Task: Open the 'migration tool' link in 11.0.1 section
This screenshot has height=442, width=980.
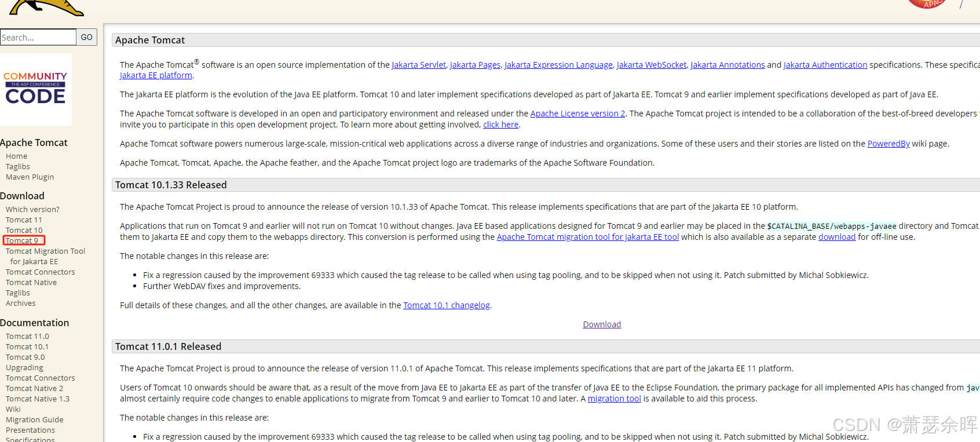Action: coord(615,399)
